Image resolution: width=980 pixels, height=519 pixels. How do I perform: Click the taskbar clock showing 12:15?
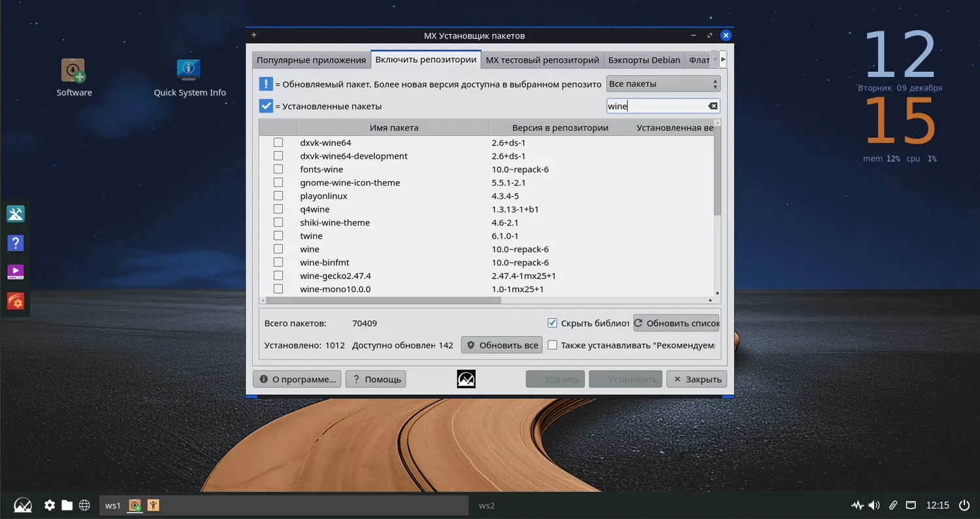click(x=938, y=505)
